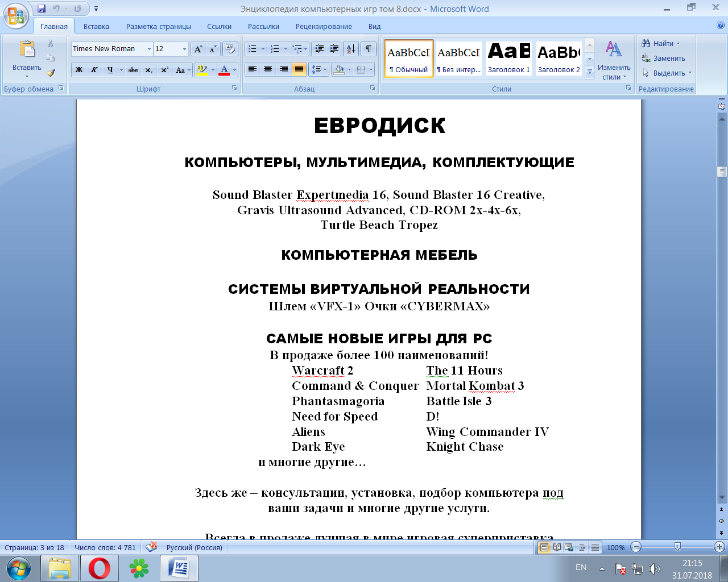Open the Рассылки ribbon tab
This screenshot has height=582, width=728.
pyautogui.click(x=263, y=26)
